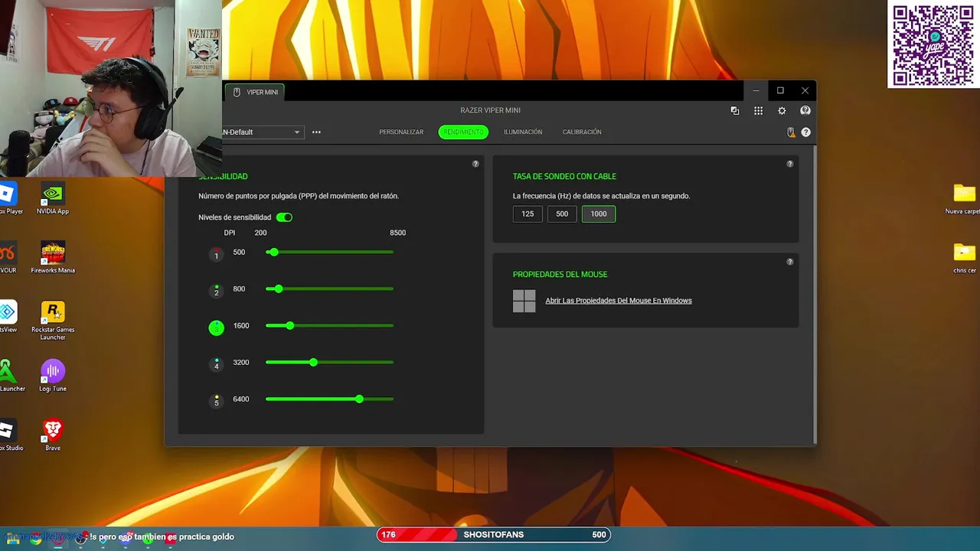Select Rockstar Games Launcher desktop icon
The width and height of the screenshot is (980, 551).
(53, 321)
